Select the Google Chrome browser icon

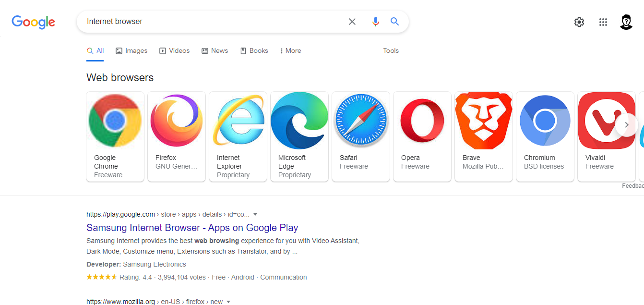(x=115, y=120)
